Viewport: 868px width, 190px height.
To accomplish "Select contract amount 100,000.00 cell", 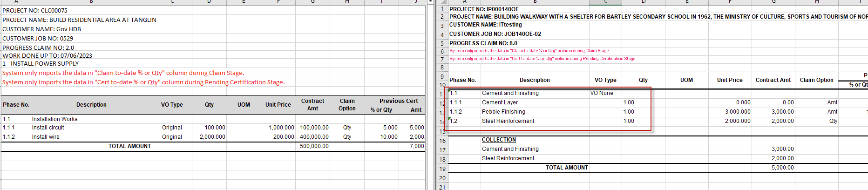I will coord(314,128).
